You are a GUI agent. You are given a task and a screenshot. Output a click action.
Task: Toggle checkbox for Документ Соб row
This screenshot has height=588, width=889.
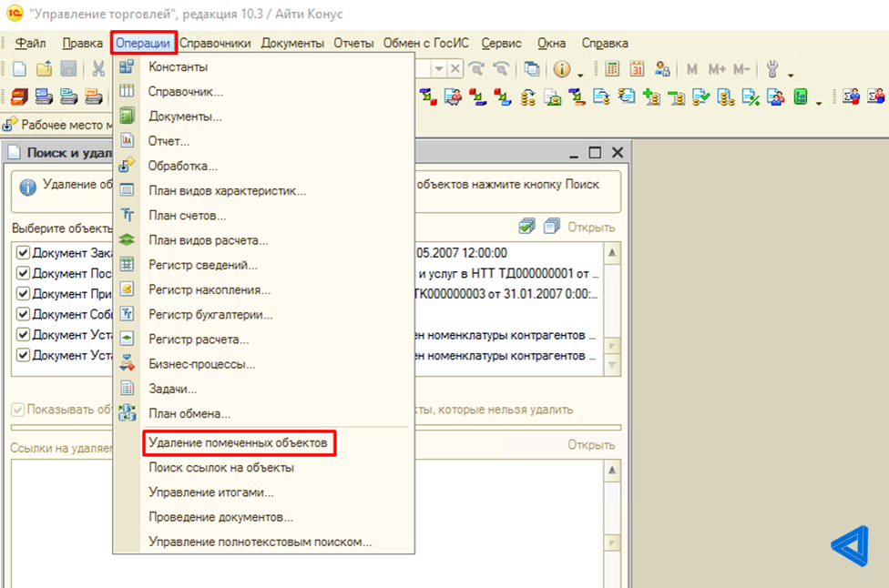pyautogui.click(x=23, y=314)
